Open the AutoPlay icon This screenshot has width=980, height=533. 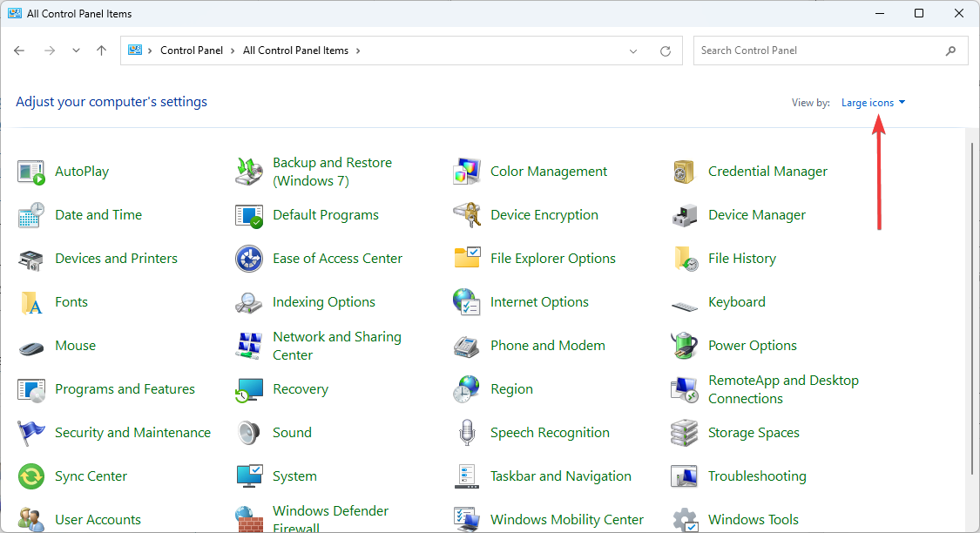point(30,172)
